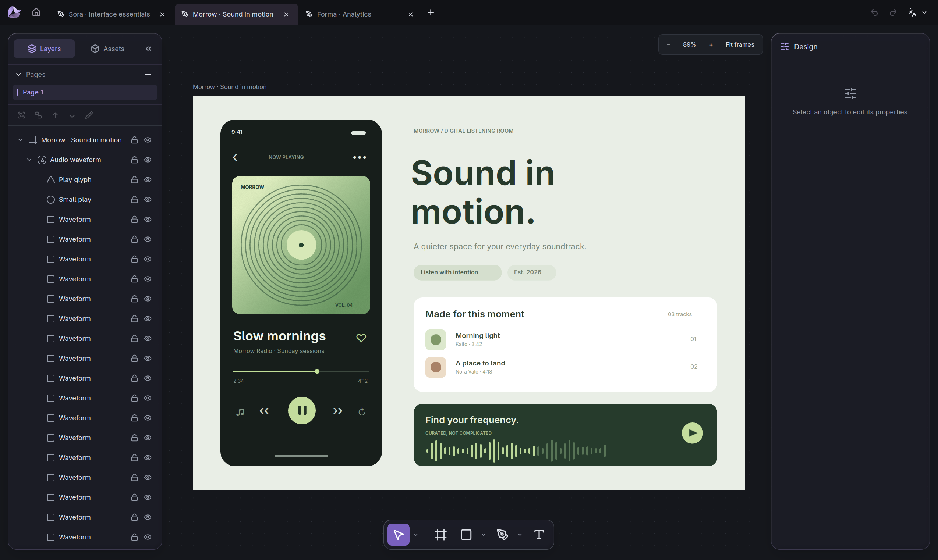Open the language translate menu icon
The width and height of the screenshot is (938, 560).
912,13
